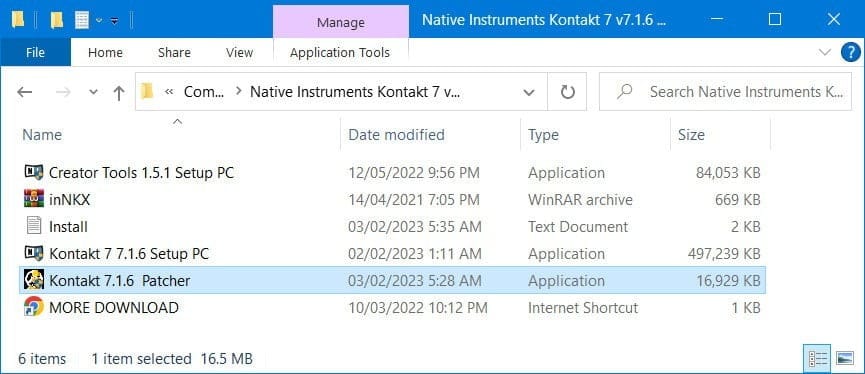Open the File menu
This screenshot has width=865, height=374.
pos(35,53)
